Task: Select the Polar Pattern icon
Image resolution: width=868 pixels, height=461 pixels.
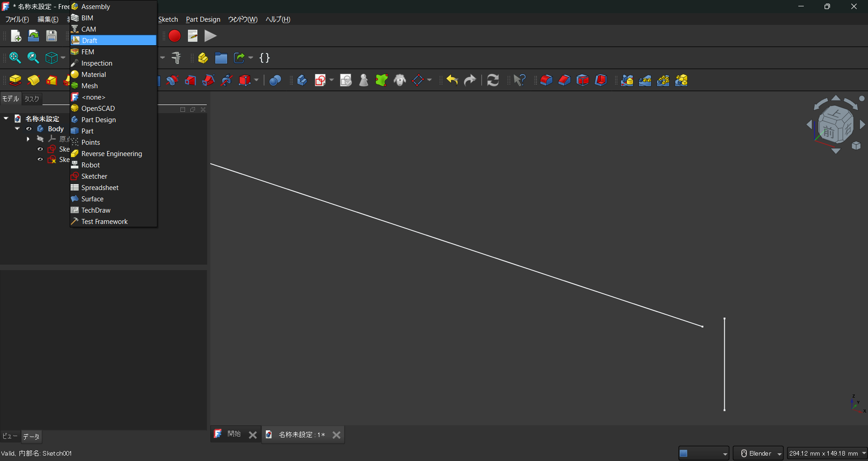Action: click(x=663, y=81)
